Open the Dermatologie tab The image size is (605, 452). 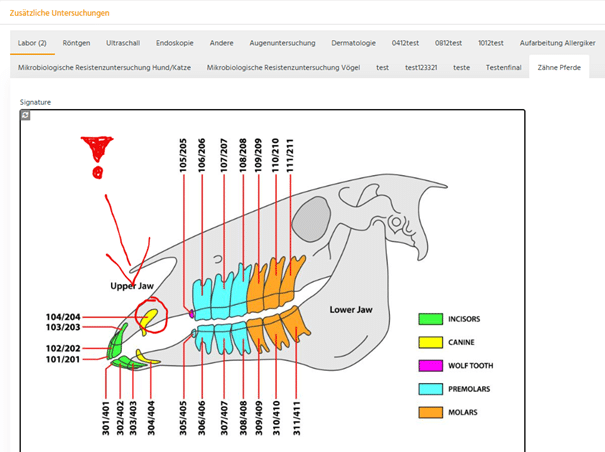point(354,43)
